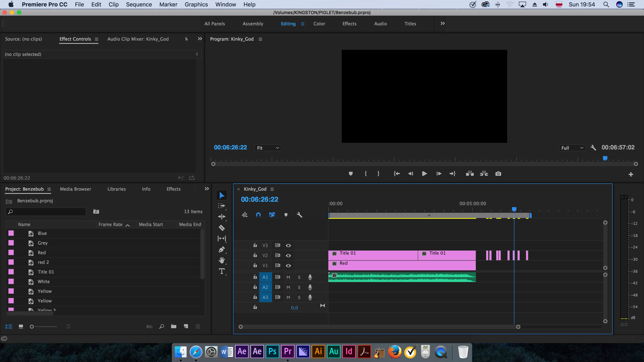Open the Full playback resolution dropdown
Viewport: 644px width, 362px height.
pyautogui.click(x=572, y=148)
